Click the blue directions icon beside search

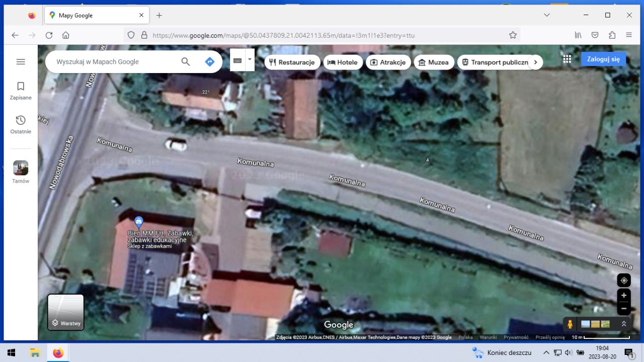210,61
